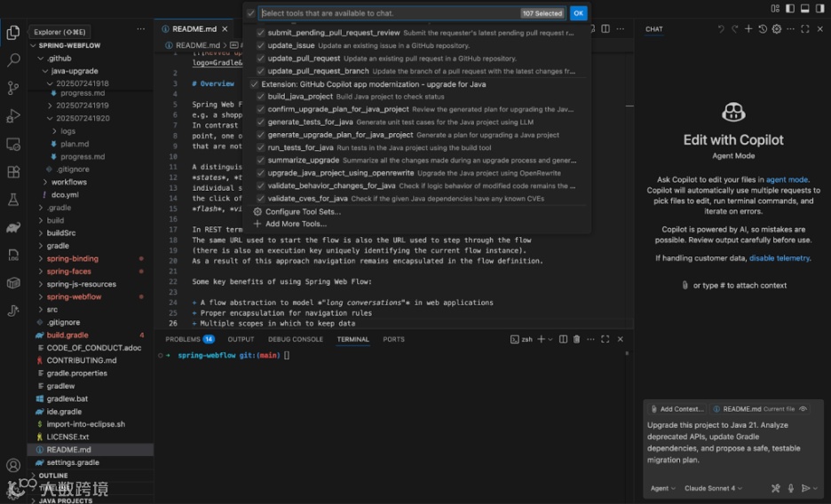This screenshot has width=831, height=504.
Task: Open the Search view icon
Action: pos(13,59)
